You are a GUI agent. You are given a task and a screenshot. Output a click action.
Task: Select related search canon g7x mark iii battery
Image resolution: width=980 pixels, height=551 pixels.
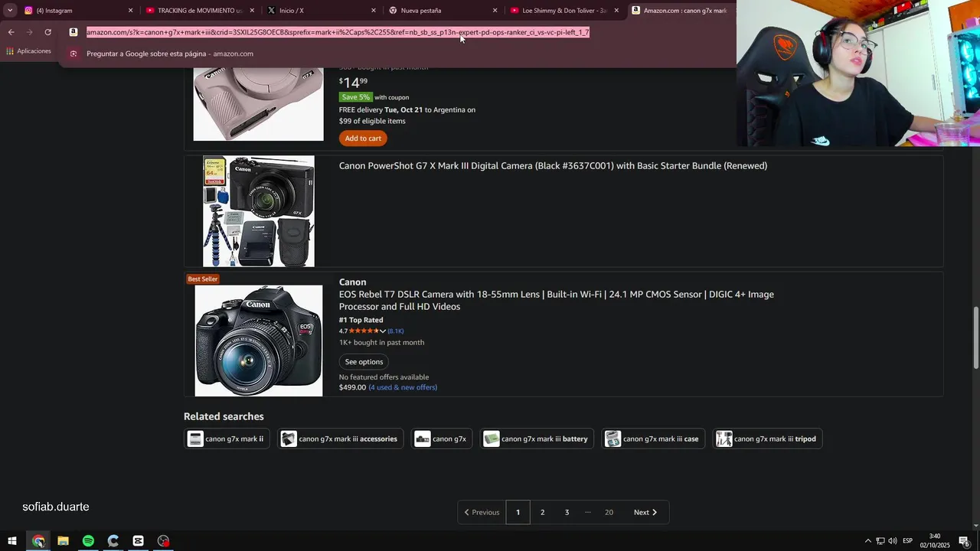click(537, 439)
